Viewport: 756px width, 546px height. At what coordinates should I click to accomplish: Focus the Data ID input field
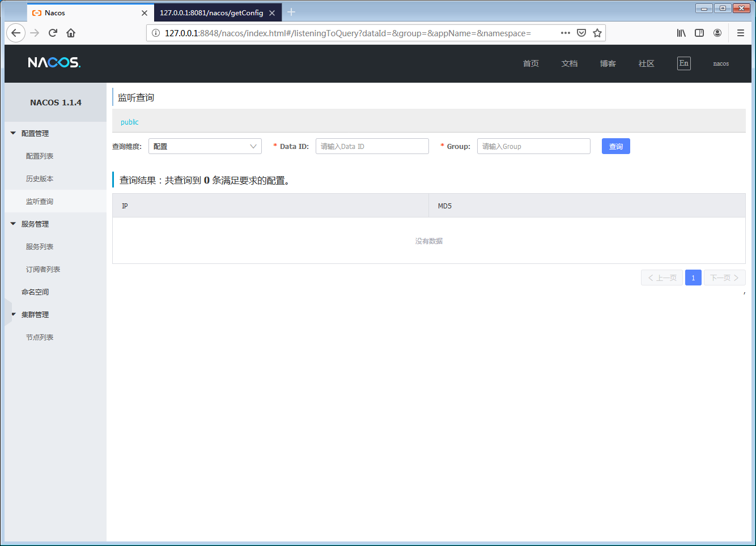(x=372, y=146)
